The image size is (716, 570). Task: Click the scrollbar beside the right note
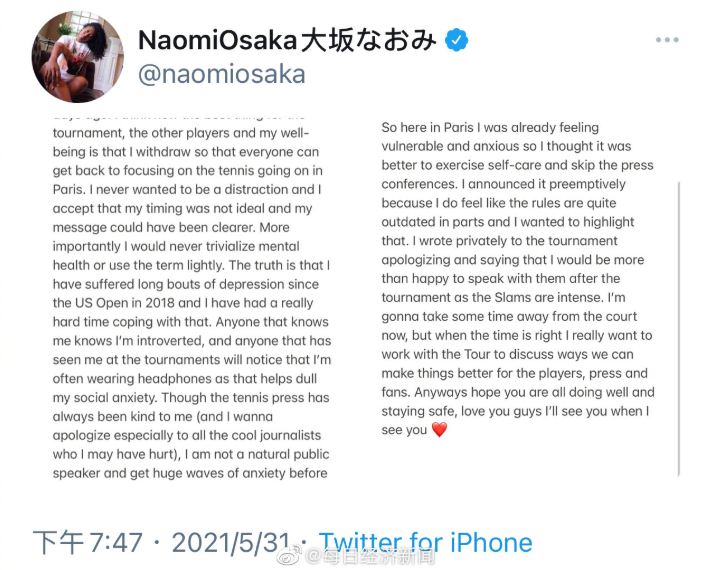coord(679,329)
